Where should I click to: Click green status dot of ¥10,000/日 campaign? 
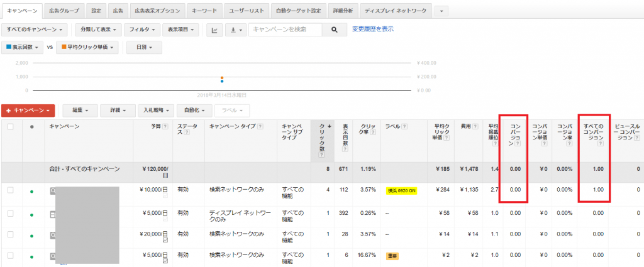click(x=31, y=191)
